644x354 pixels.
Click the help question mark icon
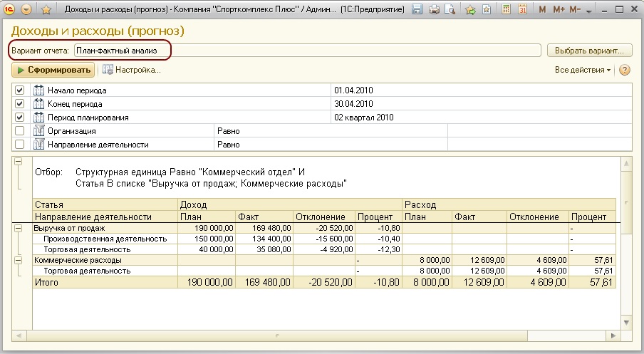[625, 70]
